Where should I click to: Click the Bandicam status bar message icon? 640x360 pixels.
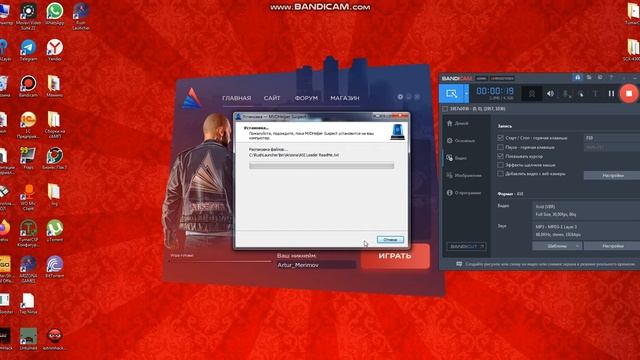point(459,264)
